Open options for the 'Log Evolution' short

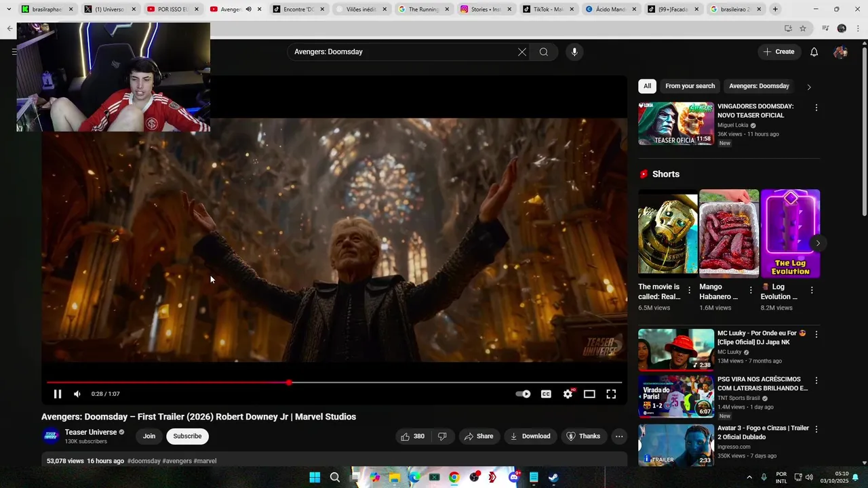[812, 290]
